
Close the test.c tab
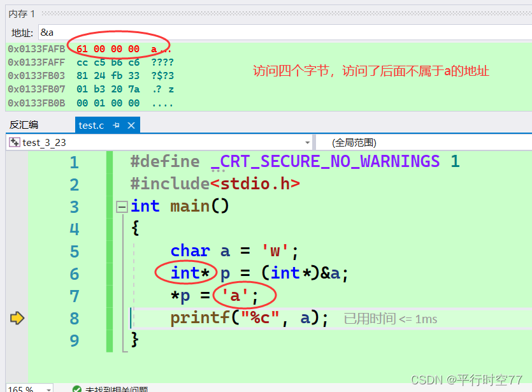pyautogui.click(x=131, y=126)
